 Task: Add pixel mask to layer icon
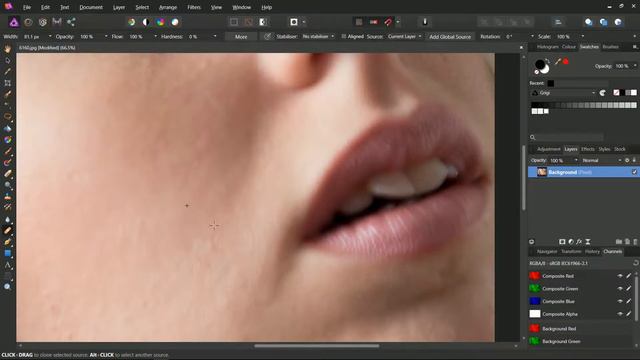pos(562,242)
